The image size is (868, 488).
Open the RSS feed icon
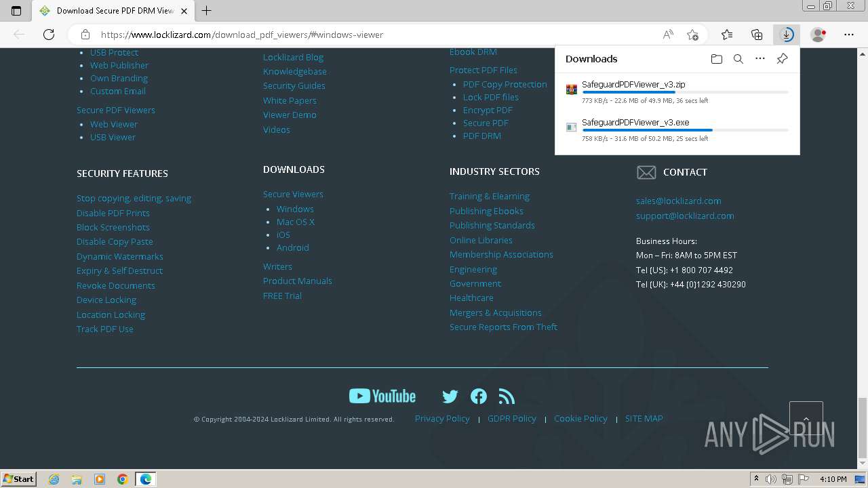tap(507, 396)
